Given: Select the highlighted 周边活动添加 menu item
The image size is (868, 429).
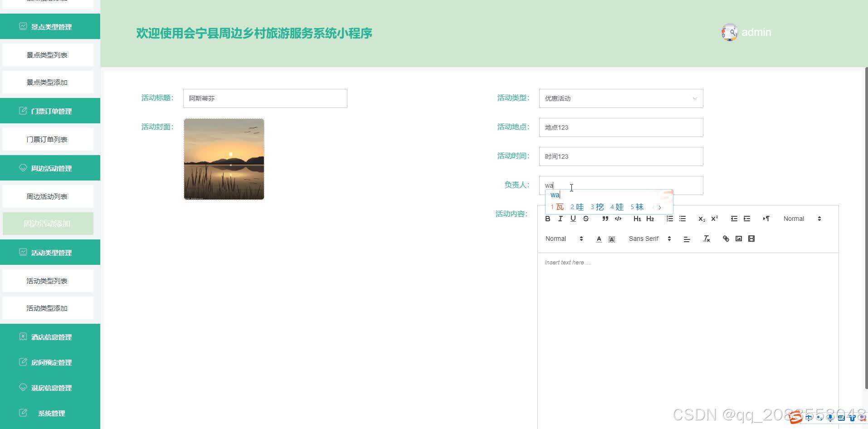Looking at the screenshot, I should coord(48,224).
